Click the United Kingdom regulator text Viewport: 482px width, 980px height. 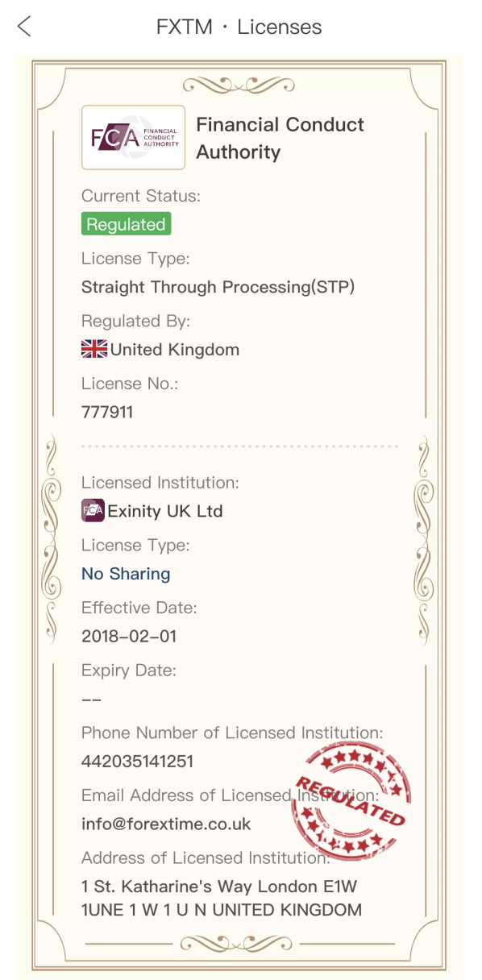coord(175,351)
